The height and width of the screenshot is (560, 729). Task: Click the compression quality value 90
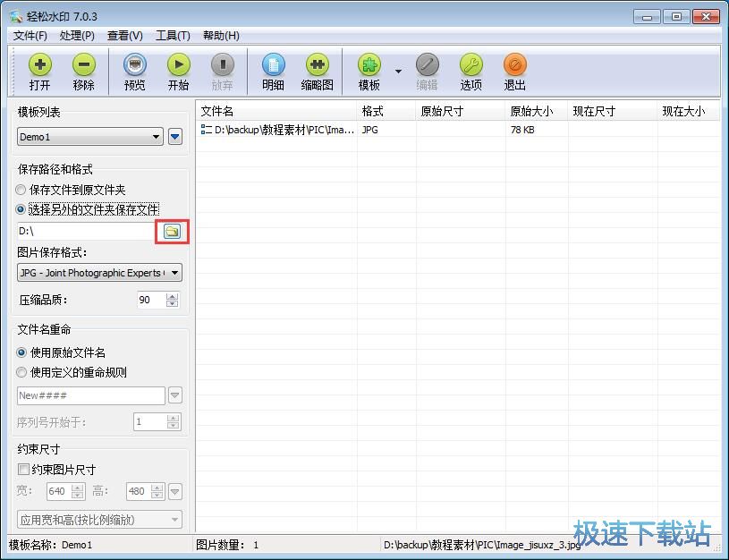(145, 300)
